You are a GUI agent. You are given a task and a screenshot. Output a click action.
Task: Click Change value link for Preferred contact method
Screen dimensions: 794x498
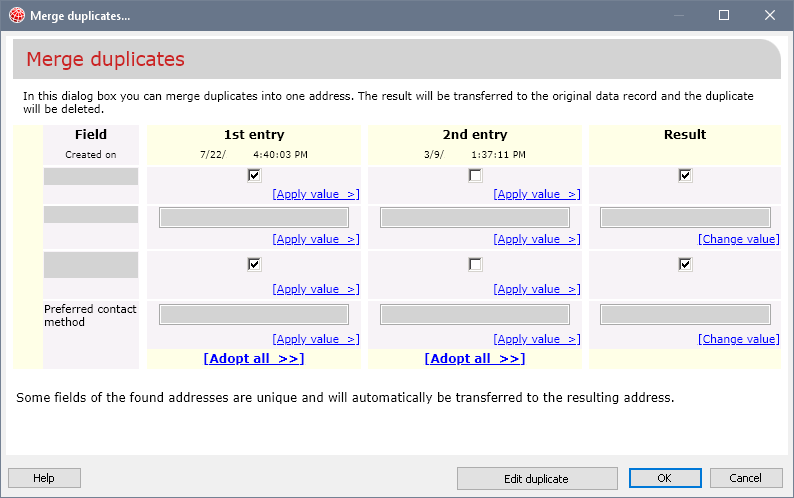pos(738,340)
